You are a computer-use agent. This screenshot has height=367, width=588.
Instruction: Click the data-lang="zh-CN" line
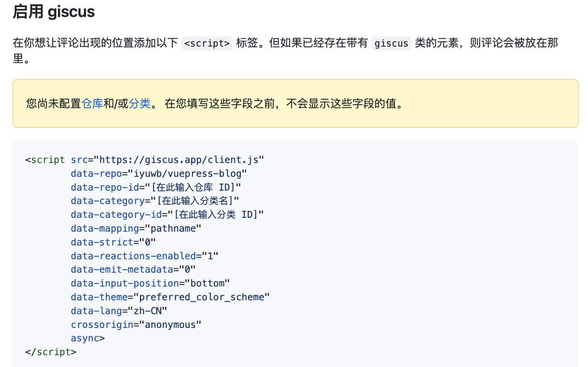click(x=119, y=311)
